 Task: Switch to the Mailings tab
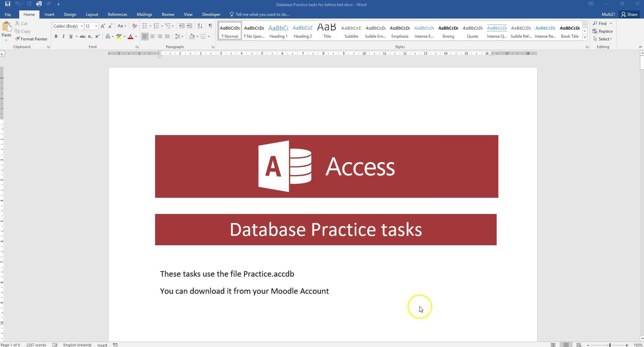(144, 14)
